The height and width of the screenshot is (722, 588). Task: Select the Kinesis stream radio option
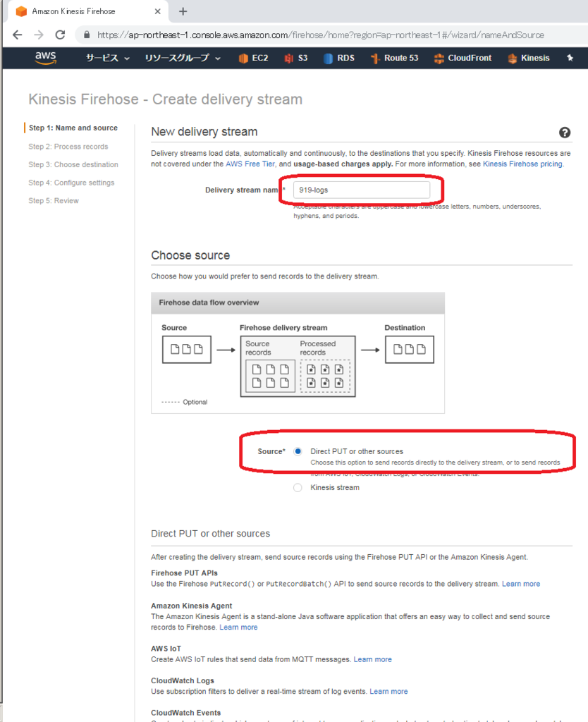[298, 488]
